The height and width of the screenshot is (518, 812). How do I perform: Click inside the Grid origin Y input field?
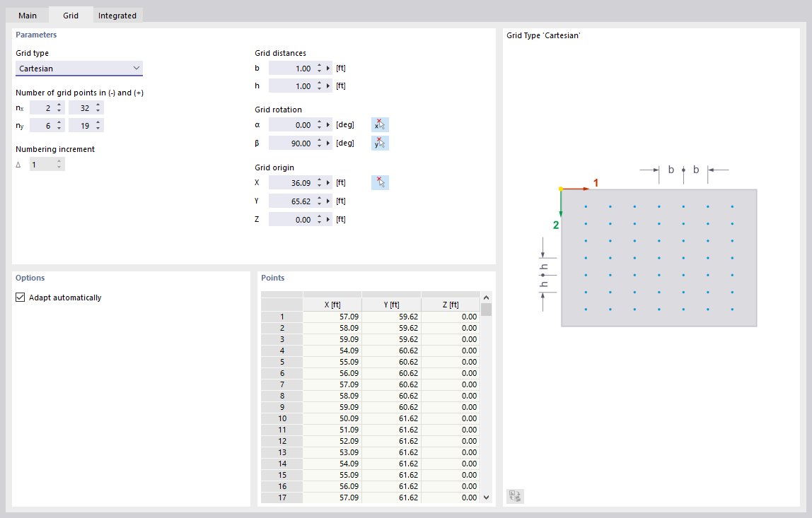click(x=297, y=200)
